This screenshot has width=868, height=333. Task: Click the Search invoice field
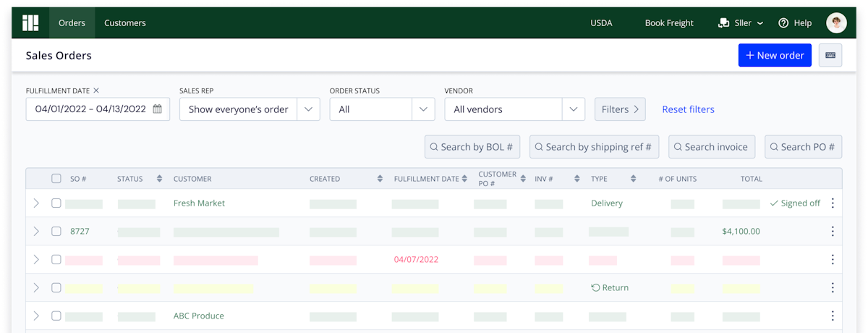tap(712, 147)
